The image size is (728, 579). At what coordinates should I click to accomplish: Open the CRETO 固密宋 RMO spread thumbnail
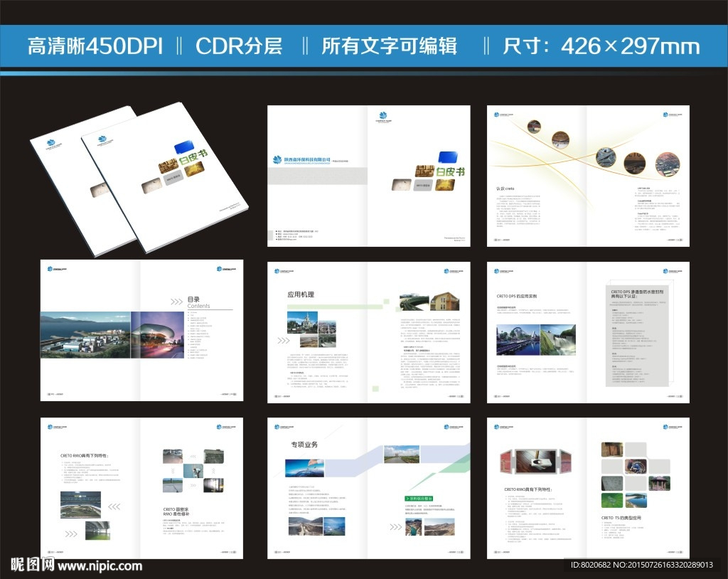click(x=141, y=488)
